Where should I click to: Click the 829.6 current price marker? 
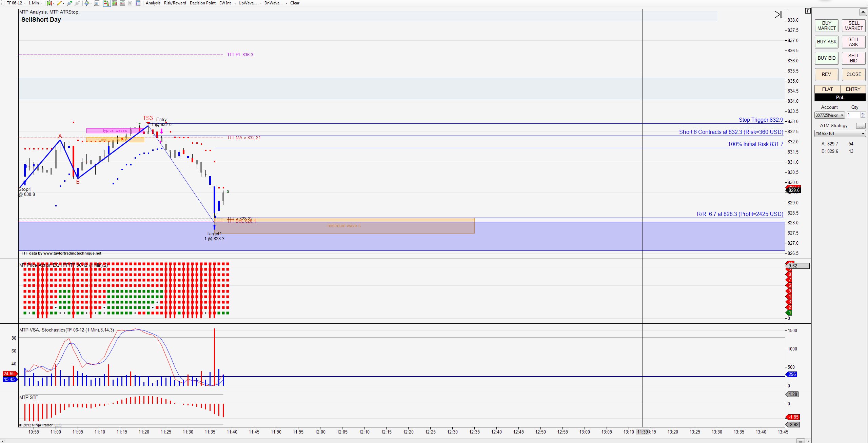coord(794,190)
